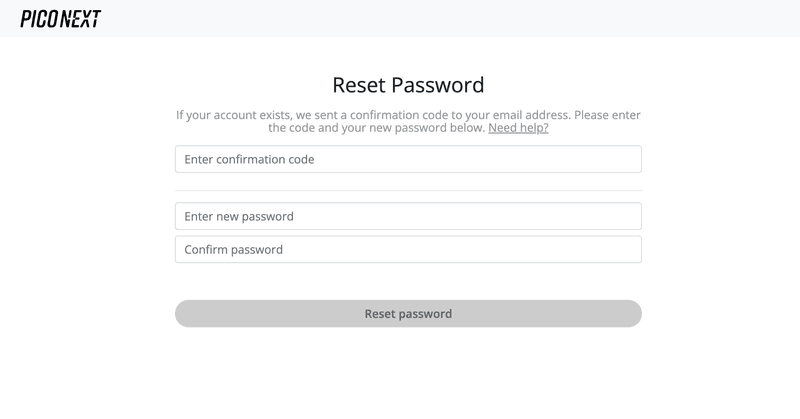Click the divider below the confirmation code
This screenshot has width=800, height=419.
pos(408,190)
